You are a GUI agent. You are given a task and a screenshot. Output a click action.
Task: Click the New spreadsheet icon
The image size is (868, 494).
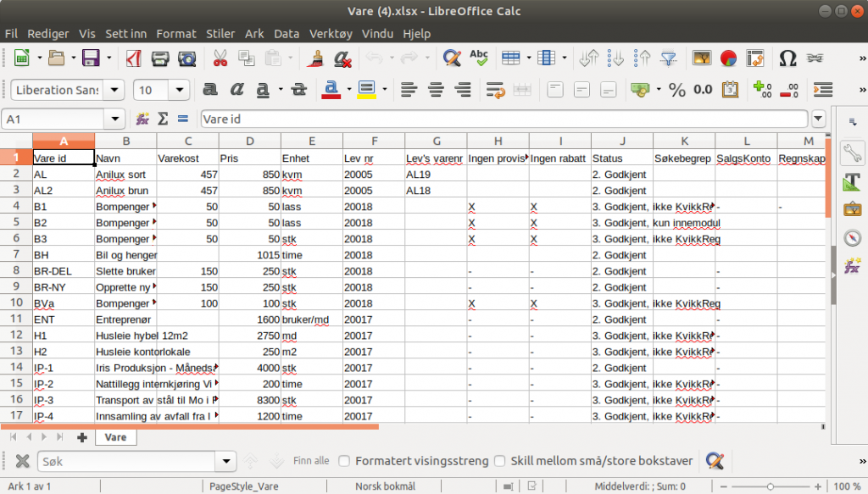click(x=21, y=58)
